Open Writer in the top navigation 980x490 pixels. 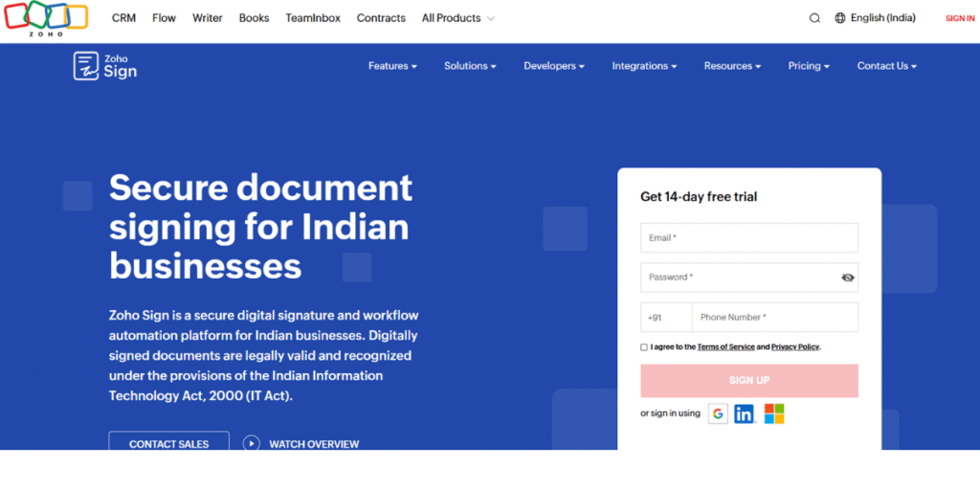click(208, 18)
